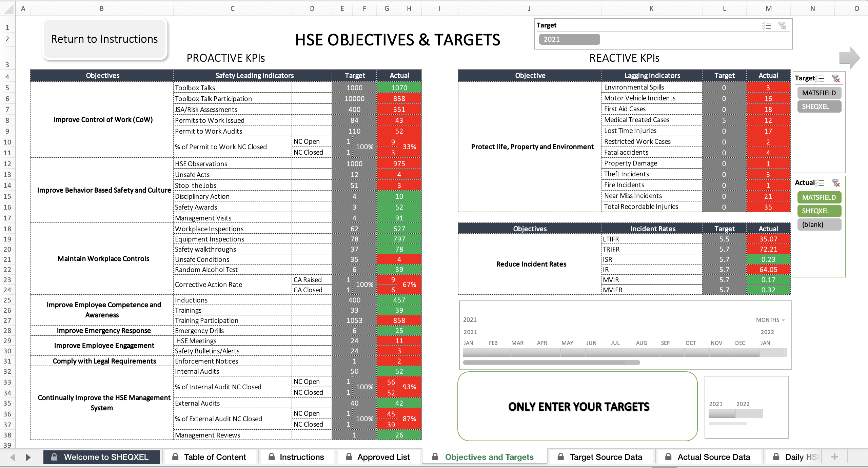Clear filter on the side Target slicer
Screen dimensions: 868x468
[836, 79]
